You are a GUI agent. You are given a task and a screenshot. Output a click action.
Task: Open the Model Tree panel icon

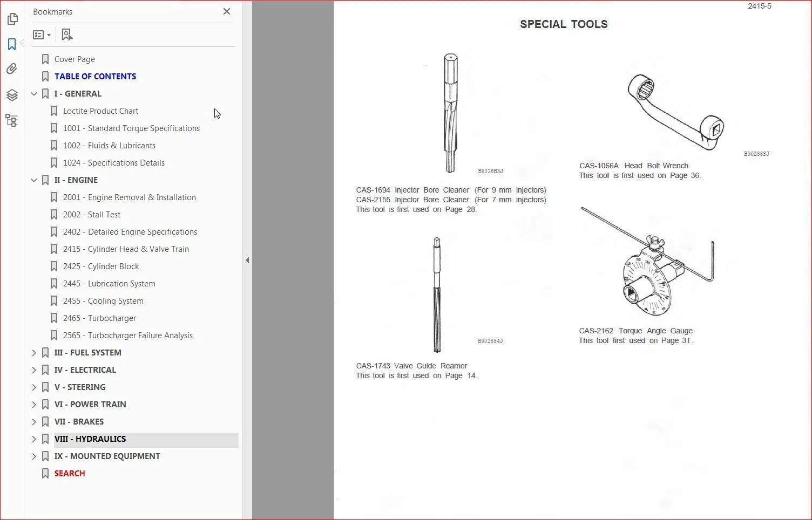click(x=12, y=120)
